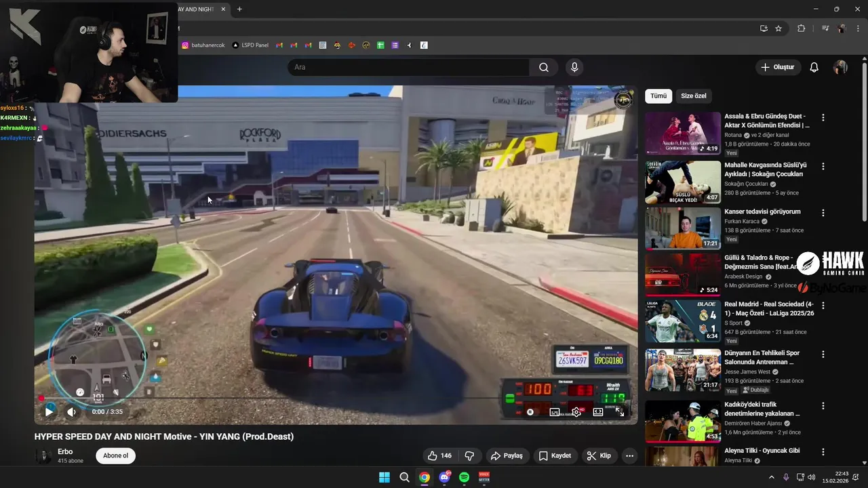Open Chrome media controls icon

825,28
